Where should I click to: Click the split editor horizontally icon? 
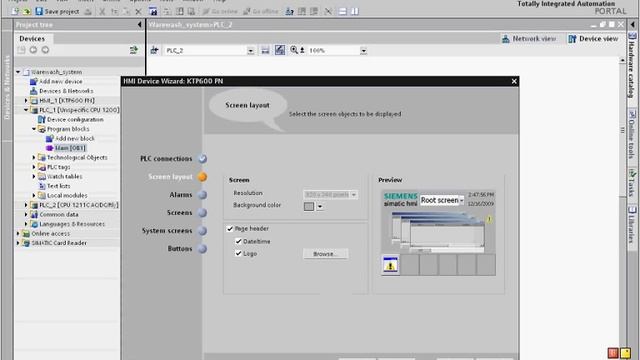tap(342, 11)
